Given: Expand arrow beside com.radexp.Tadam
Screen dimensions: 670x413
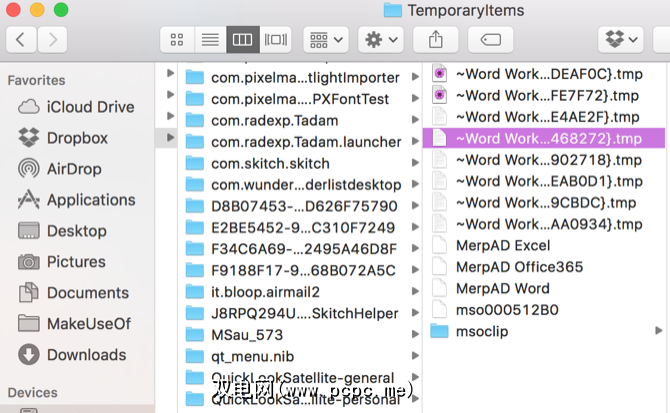Looking at the screenshot, I should 415,120.
